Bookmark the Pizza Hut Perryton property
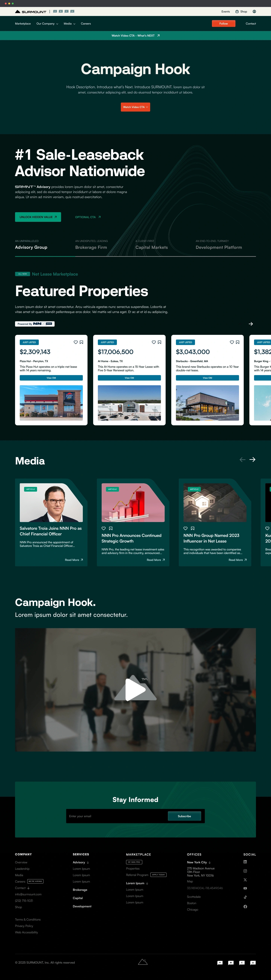Screen dimensions: 271x980 pos(81,342)
